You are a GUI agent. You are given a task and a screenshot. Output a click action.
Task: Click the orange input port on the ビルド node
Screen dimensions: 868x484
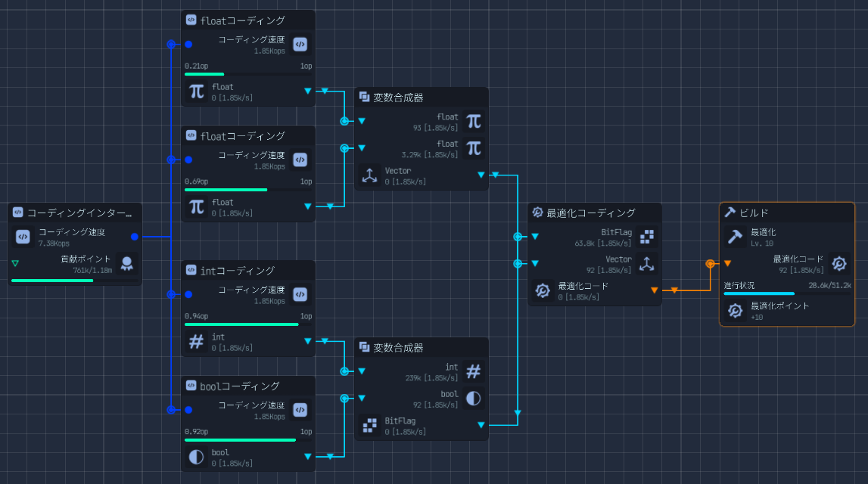click(x=727, y=264)
